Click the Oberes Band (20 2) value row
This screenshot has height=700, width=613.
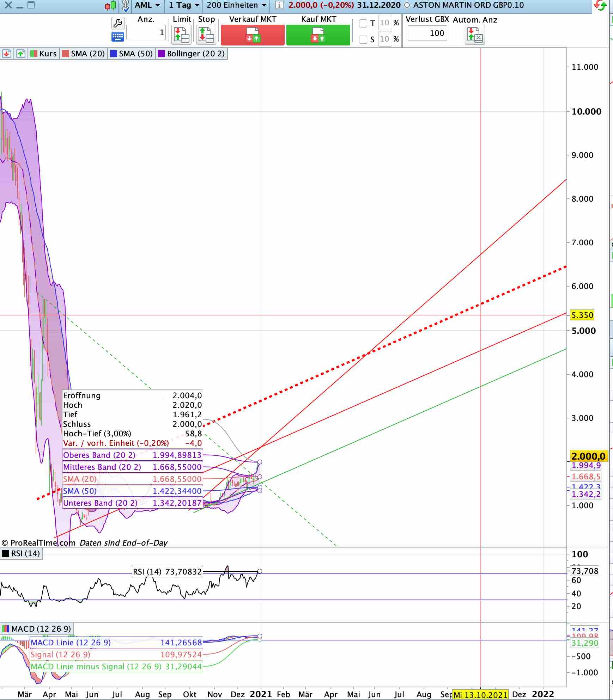tap(133, 455)
